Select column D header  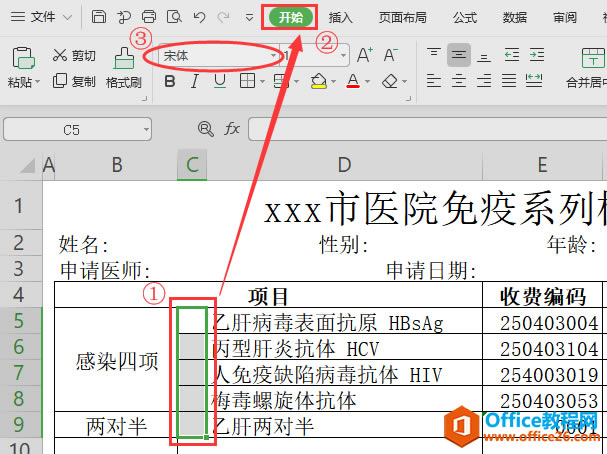(345, 165)
